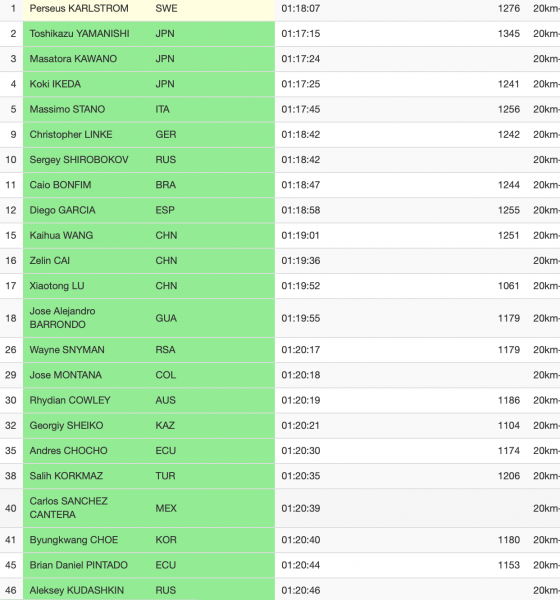This screenshot has width=560, height=600.
Task: Click rank number 26 for Wayne SNYMAN
Action: point(11,350)
